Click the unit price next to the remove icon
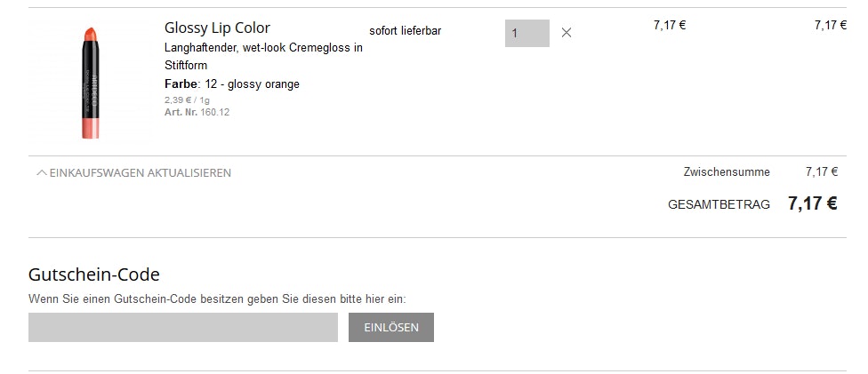Image resolution: width=868 pixels, height=374 pixels. (x=670, y=25)
